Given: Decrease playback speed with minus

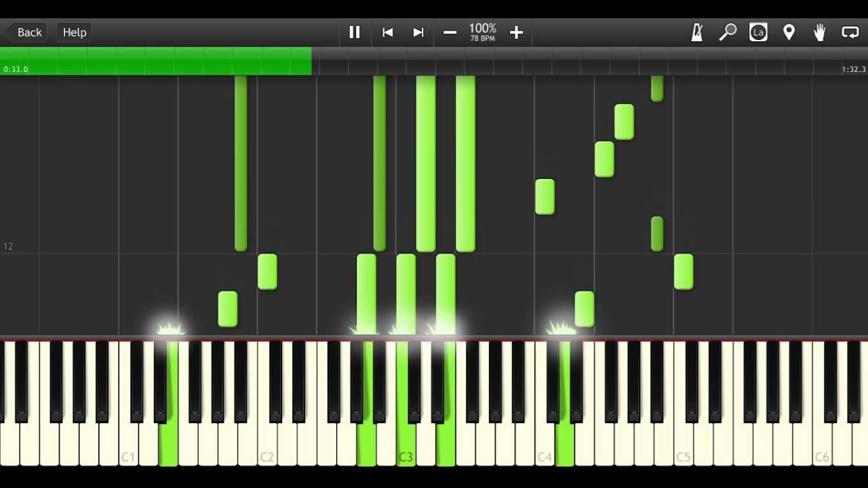Looking at the screenshot, I should pyautogui.click(x=450, y=33).
